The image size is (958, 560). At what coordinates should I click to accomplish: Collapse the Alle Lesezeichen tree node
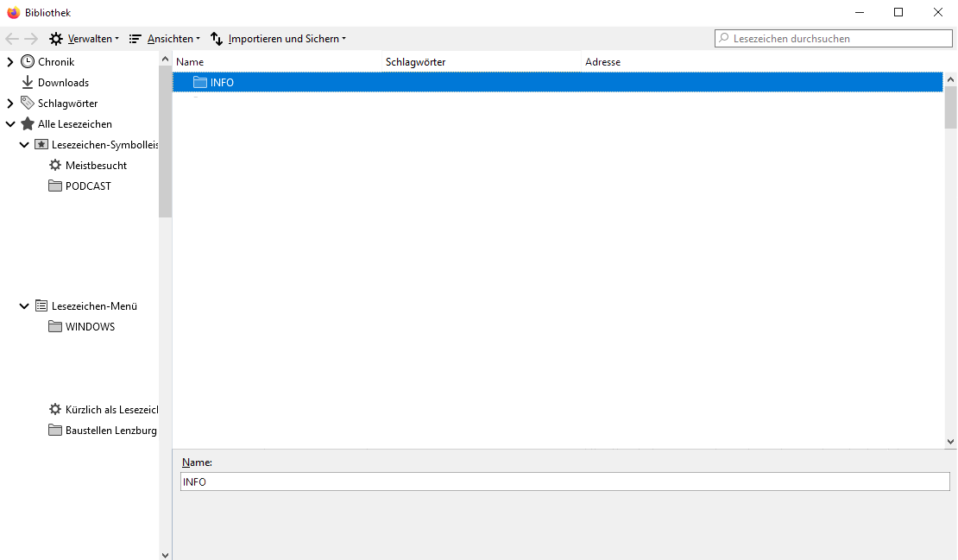(10, 124)
